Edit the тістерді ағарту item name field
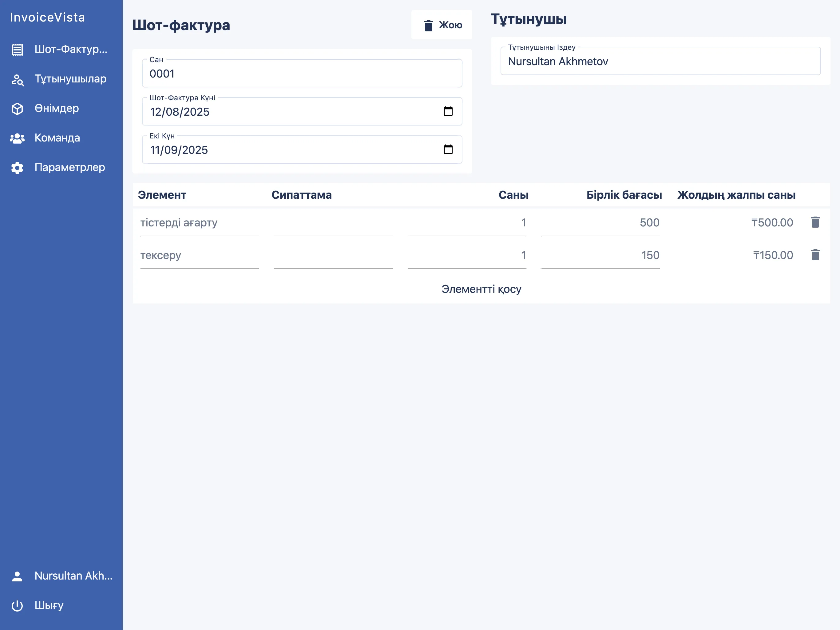Viewport: 840px width, 630px height. tap(199, 223)
